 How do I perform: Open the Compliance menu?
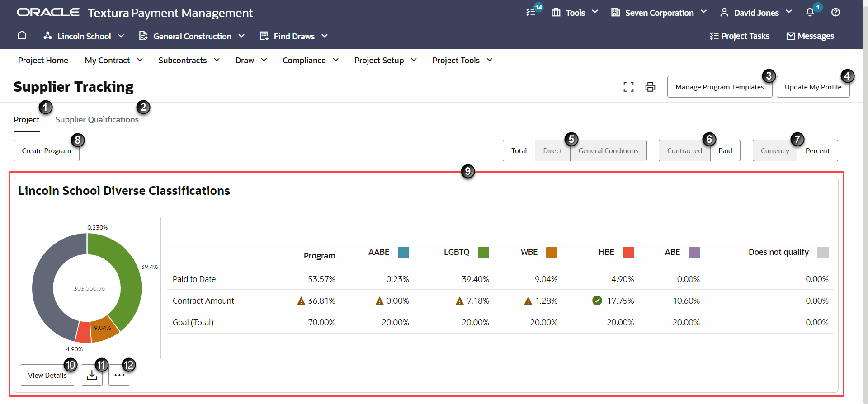(311, 60)
